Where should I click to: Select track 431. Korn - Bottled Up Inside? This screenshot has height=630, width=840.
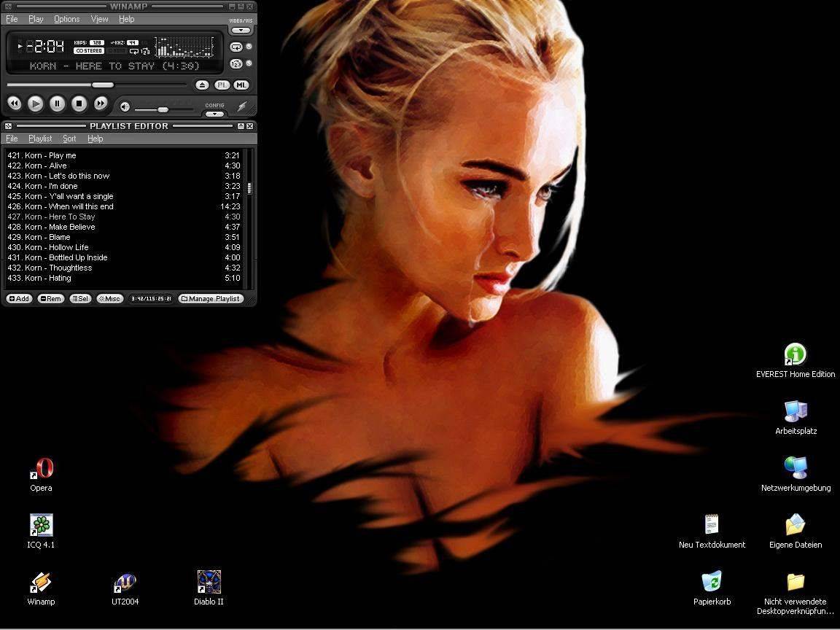[124, 257]
